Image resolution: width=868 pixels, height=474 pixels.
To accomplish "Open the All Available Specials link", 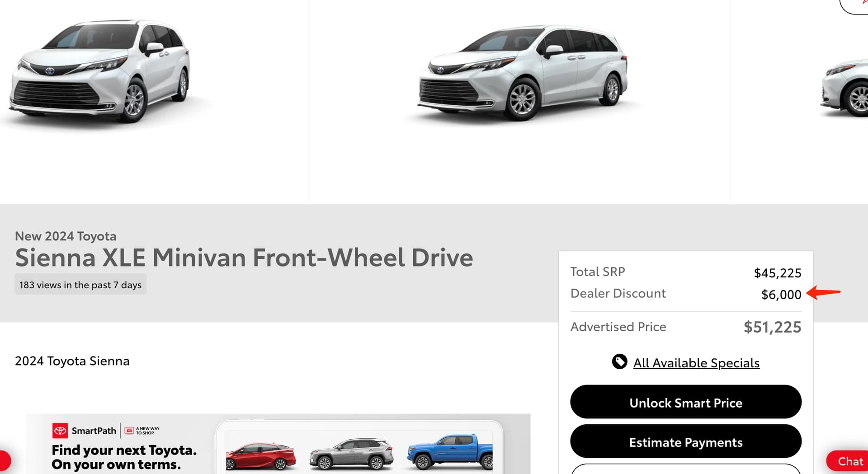I will (696, 363).
